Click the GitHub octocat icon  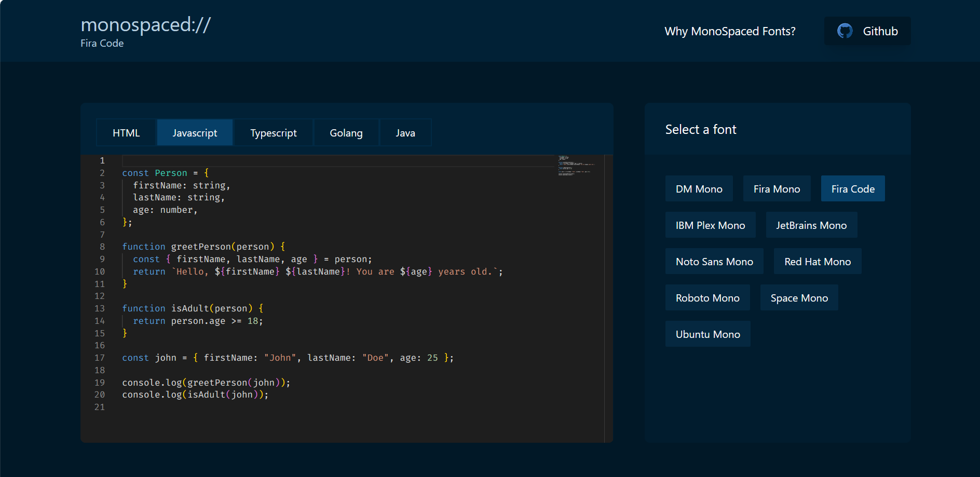click(x=845, y=31)
